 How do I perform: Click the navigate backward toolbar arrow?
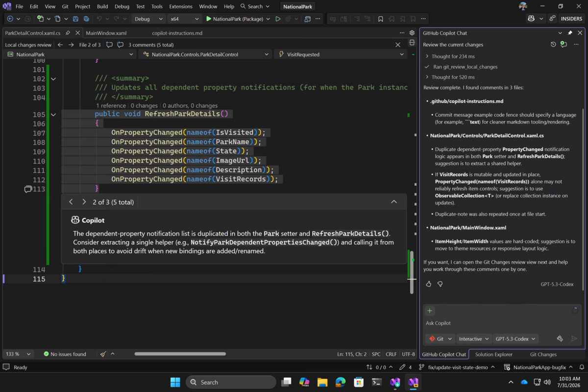coord(10,19)
